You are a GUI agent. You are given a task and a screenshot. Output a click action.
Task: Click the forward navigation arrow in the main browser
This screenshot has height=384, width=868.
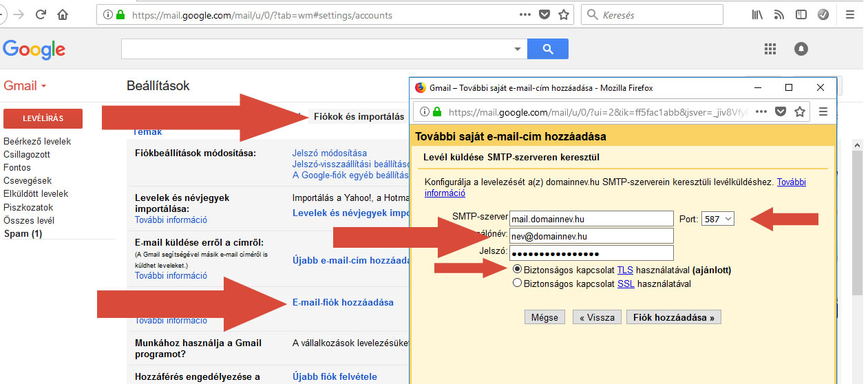17,14
